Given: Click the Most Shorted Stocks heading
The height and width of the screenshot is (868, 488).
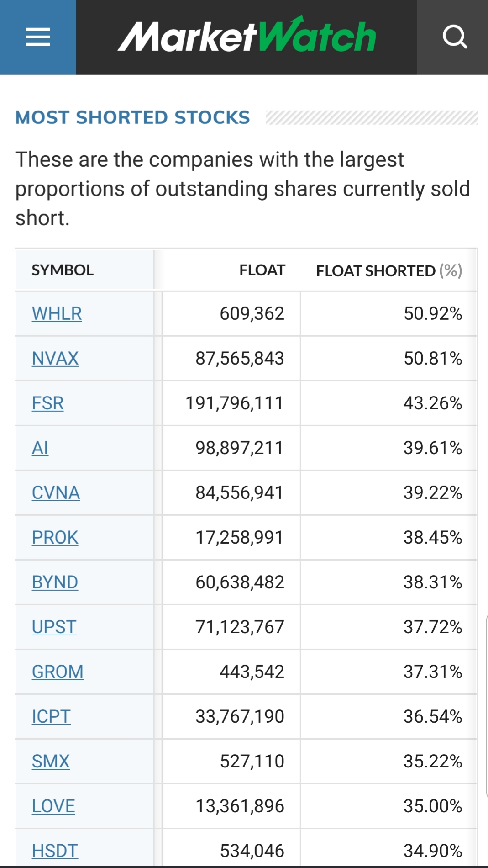Looking at the screenshot, I should (x=133, y=117).
